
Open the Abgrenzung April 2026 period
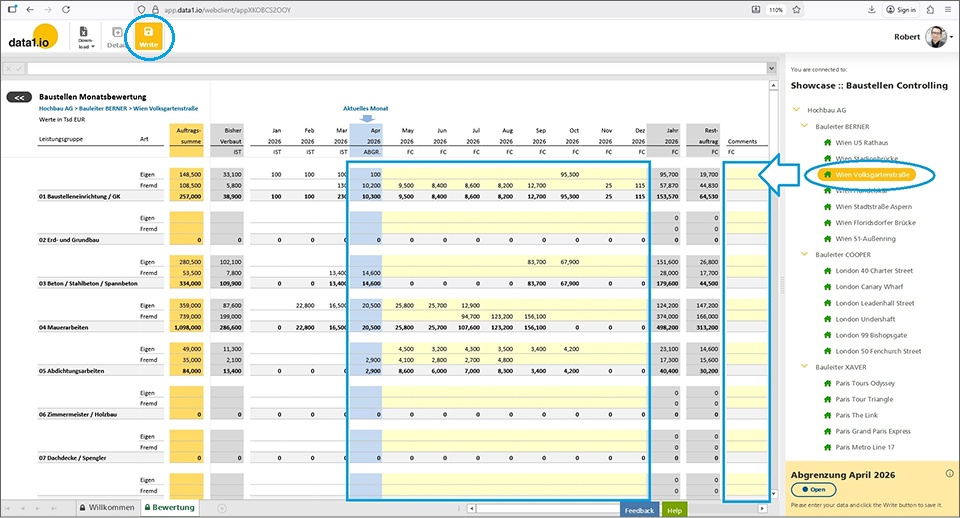[813, 490]
